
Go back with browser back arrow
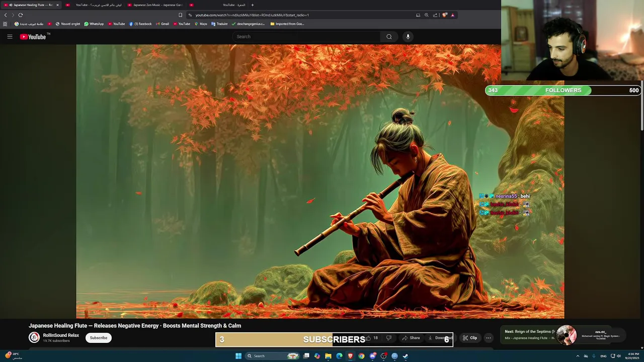[x=6, y=15]
